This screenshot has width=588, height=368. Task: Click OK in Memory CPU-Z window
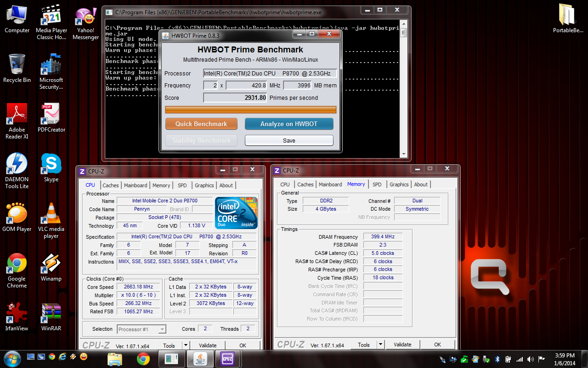click(438, 345)
